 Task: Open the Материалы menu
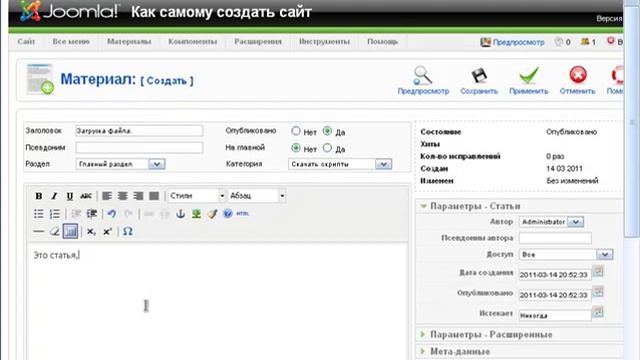coord(129,42)
